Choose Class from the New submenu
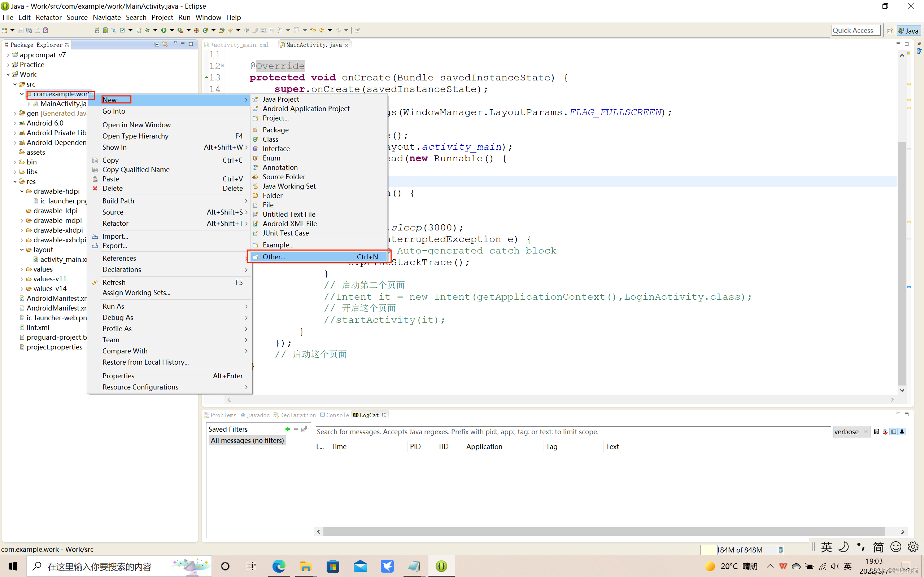The width and height of the screenshot is (924, 577). [x=270, y=139]
